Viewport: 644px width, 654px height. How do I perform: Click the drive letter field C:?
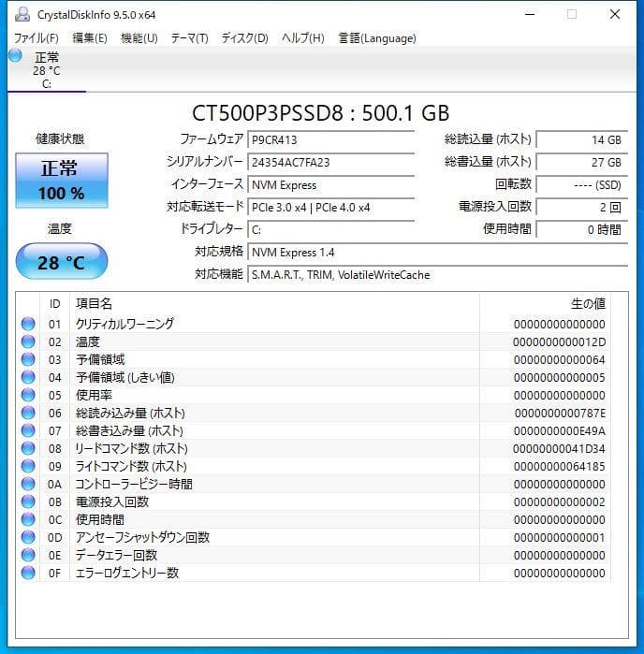(x=331, y=230)
